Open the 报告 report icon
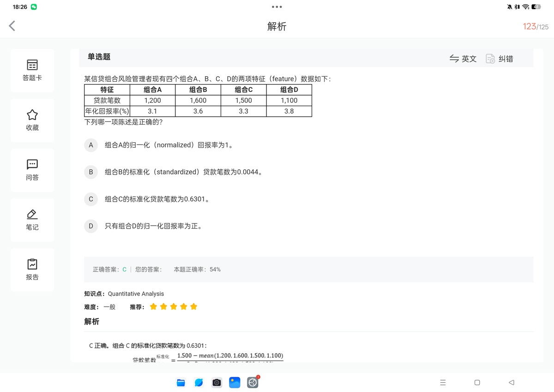Image resolution: width=554 pixels, height=392 pixels. coord(32,270)
